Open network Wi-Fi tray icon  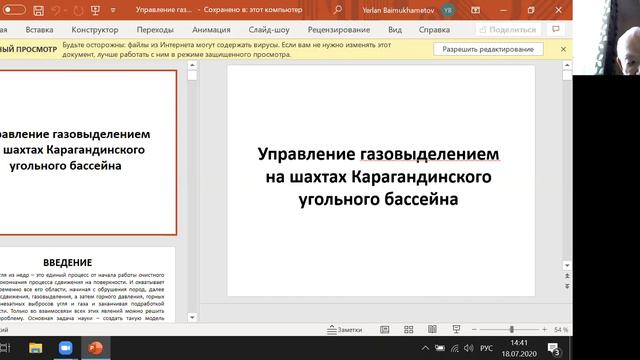tap(455, 348)
